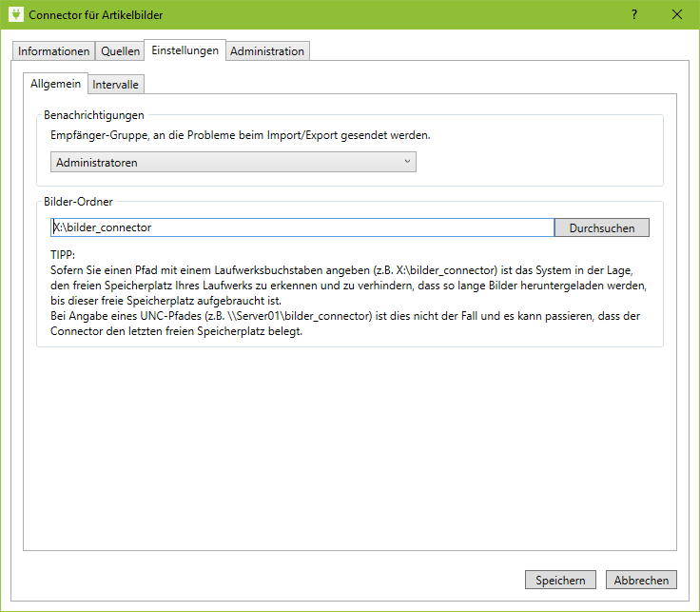Save the settings with Speichern

[x=560, y=580]
